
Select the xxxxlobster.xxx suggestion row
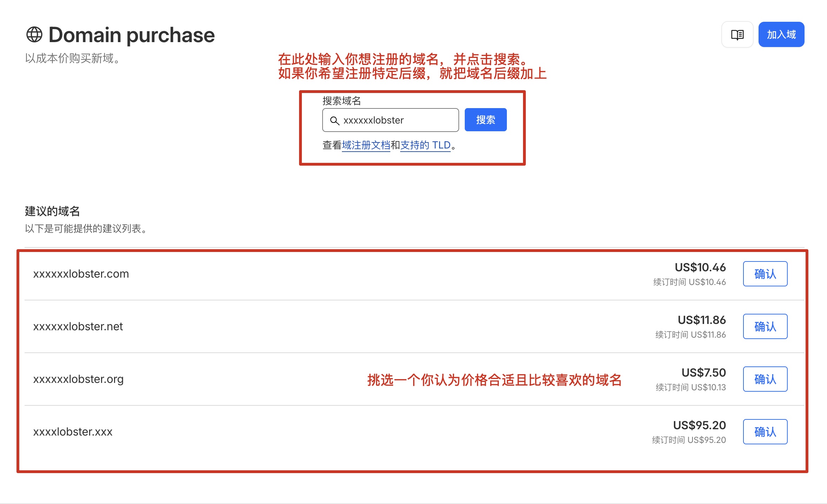[x=73, y=432]
